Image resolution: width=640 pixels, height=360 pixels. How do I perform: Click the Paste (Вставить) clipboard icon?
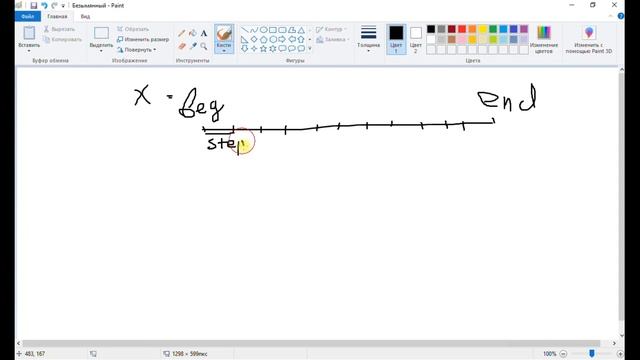29,33
